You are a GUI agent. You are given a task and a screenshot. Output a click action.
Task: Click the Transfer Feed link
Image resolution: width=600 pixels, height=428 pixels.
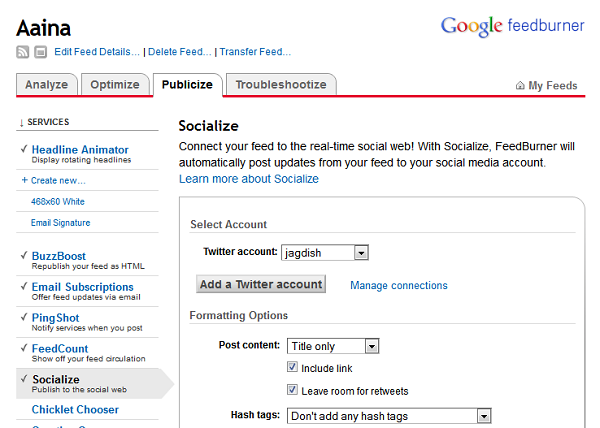(255, 52)
